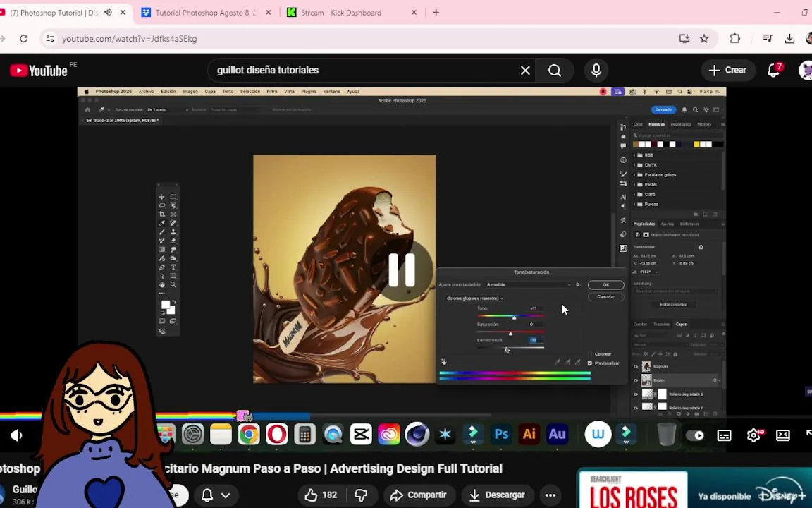This screenshot has height=508, width=812.
Task: Click the hue/saturation on-image adjustment hand icon
Action: 444,363
